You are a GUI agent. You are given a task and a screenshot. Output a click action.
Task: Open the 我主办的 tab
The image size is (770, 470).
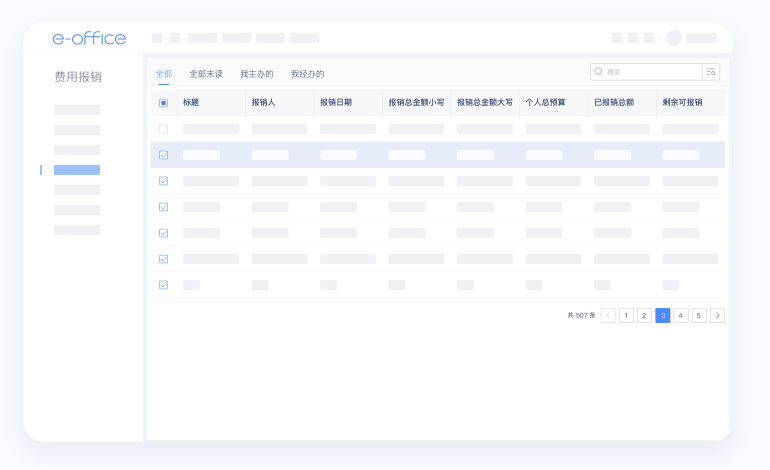click(257, 74)
